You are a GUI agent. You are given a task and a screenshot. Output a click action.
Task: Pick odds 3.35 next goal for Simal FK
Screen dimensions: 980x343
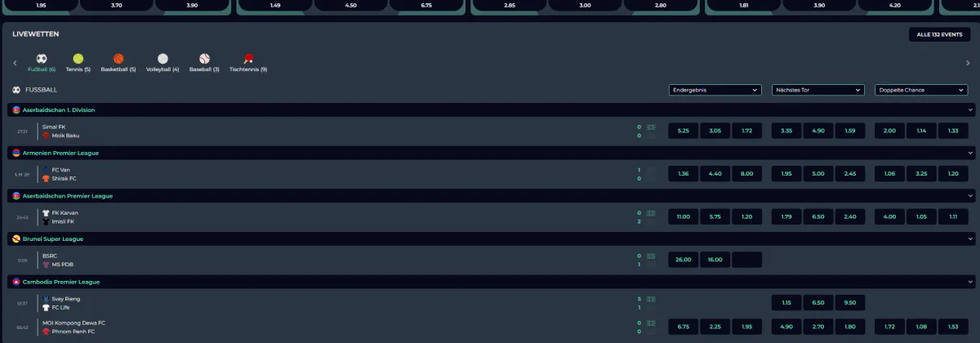tap(786, 131)
